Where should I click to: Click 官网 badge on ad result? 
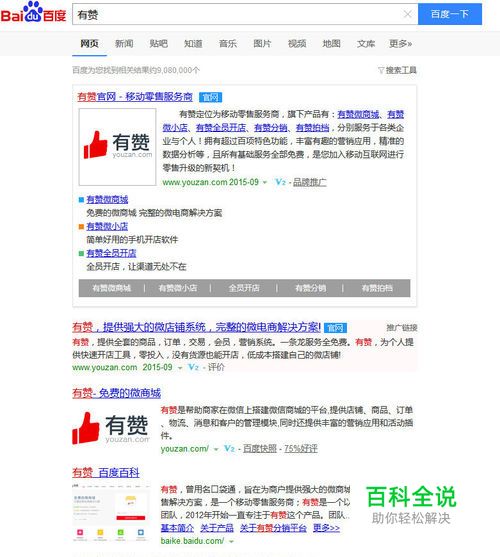335,328
